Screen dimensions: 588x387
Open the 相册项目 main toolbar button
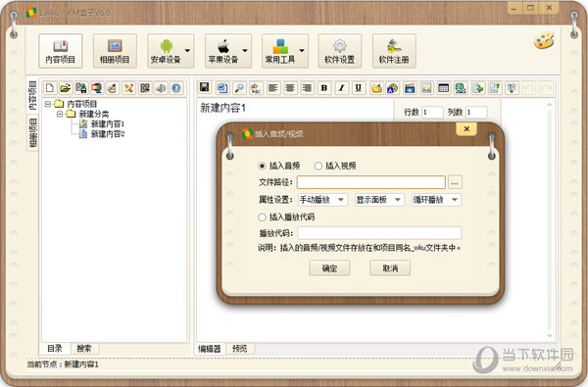[x=115, y=51]
